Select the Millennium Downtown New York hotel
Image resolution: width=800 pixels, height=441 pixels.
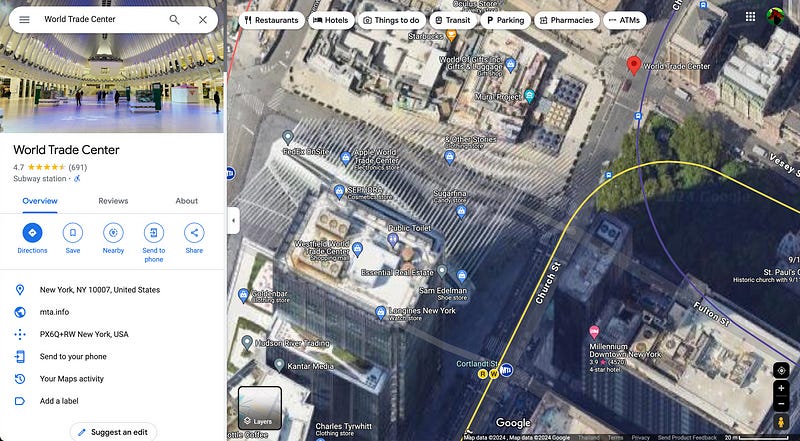[594, 332]
